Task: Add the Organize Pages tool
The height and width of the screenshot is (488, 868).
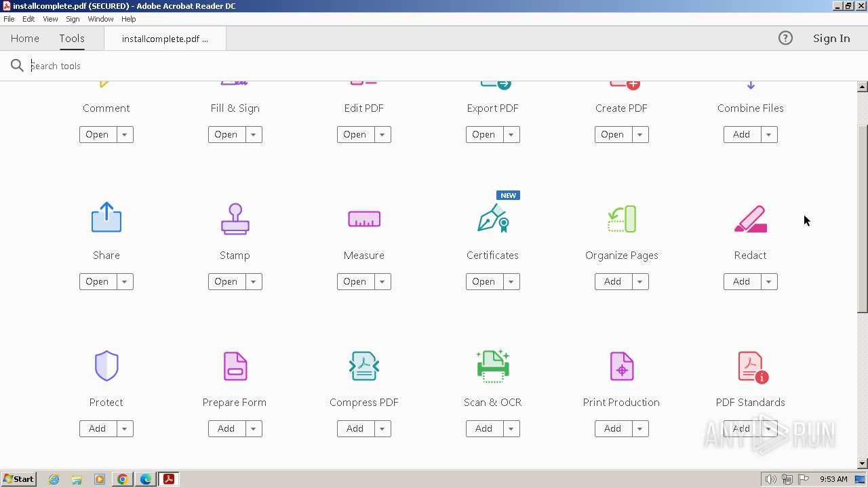Action: [x=613, y=281]
